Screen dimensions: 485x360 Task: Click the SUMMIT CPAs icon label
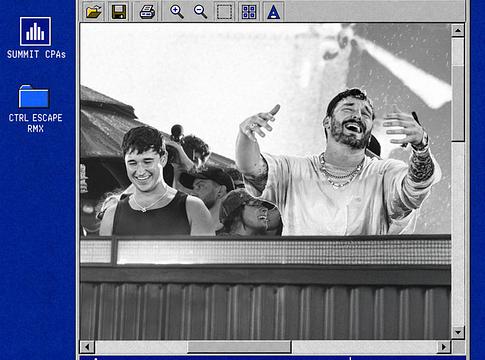(x=36, y=54)
